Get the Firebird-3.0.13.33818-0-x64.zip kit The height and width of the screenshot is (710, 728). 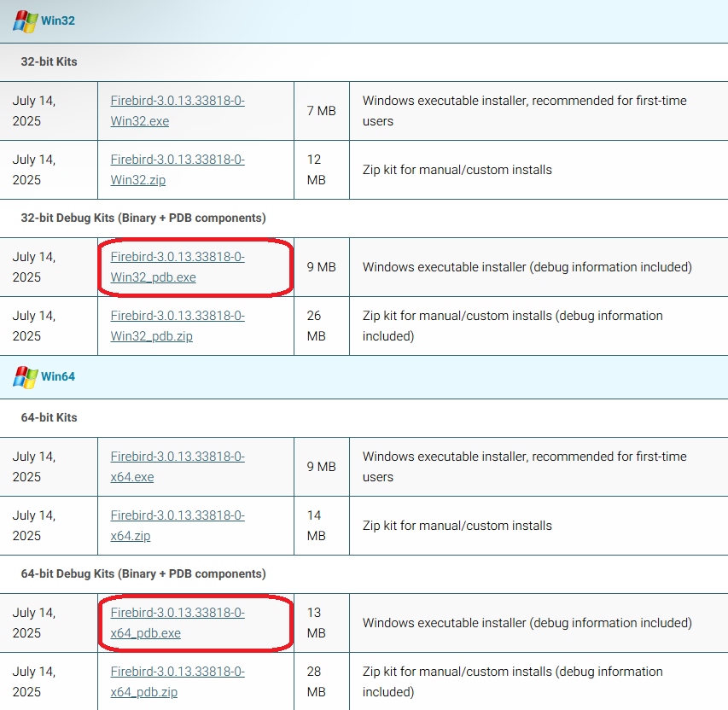[x=178, y=526]
